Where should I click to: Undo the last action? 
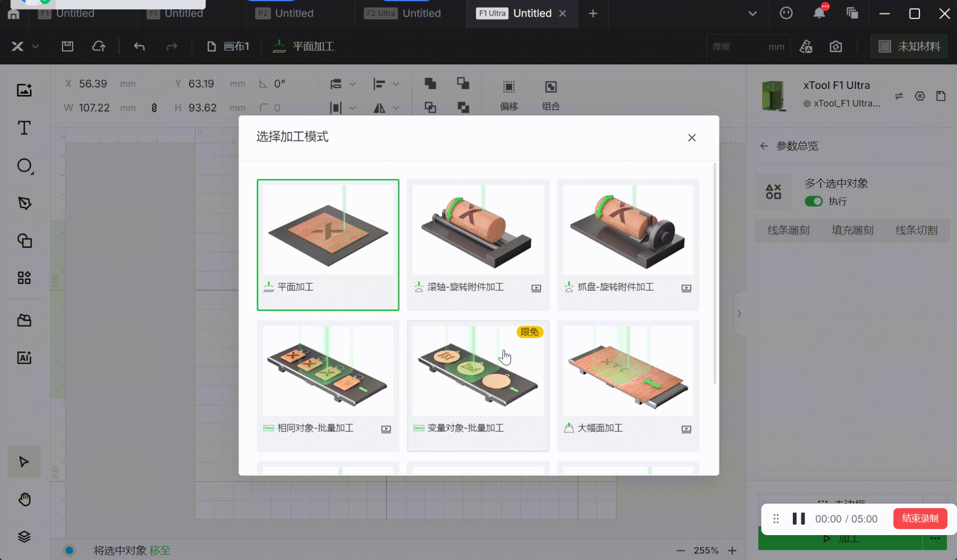139,46
